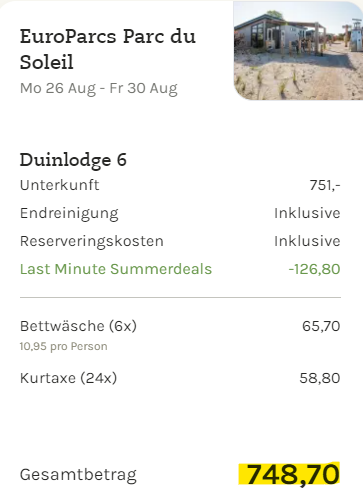Click the Reserveringskosten row label
363x495 pixels.
[92, 241]
